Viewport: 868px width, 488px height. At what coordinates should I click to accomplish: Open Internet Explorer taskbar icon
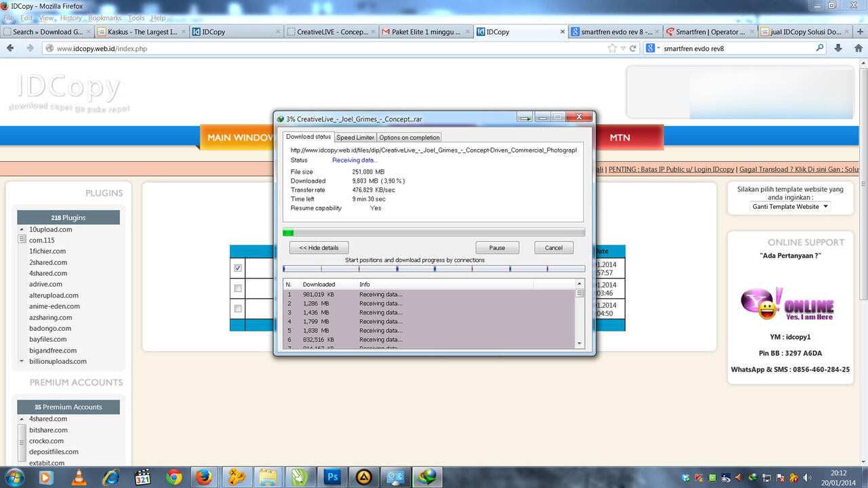pos(111,477)
